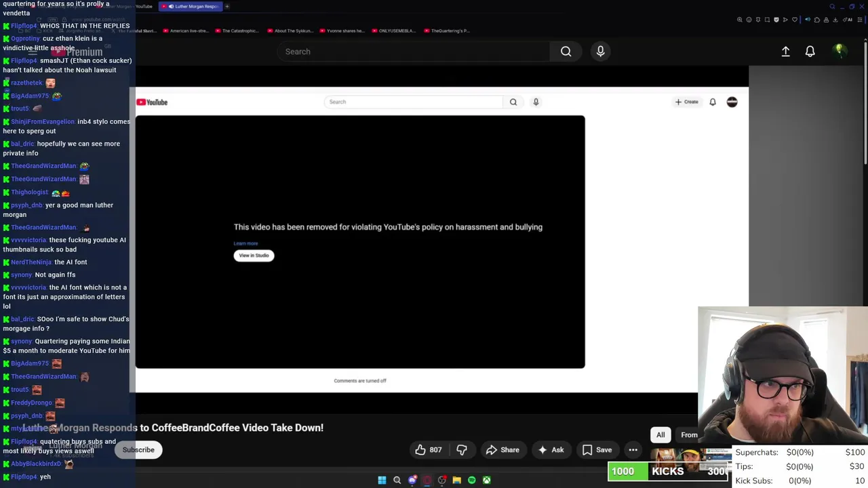Open Xbox app from the taskbar
Screen dimensions: 868x488
coord(486,480)
